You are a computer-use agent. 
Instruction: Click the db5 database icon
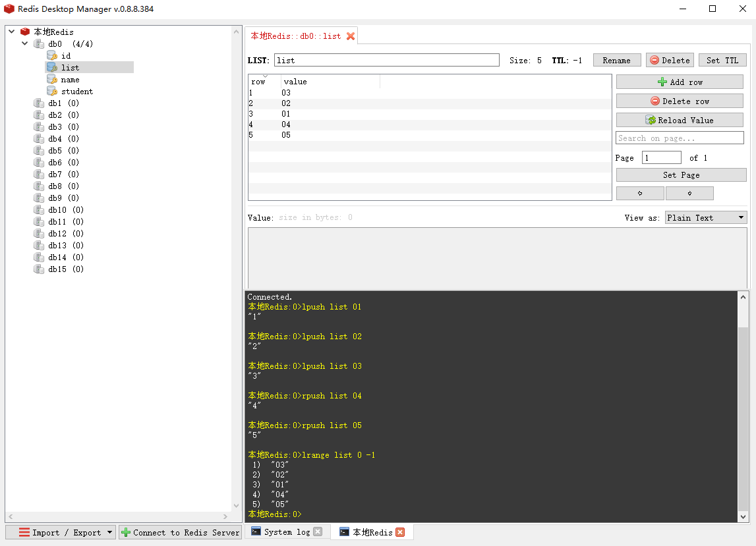coord(39,151)
